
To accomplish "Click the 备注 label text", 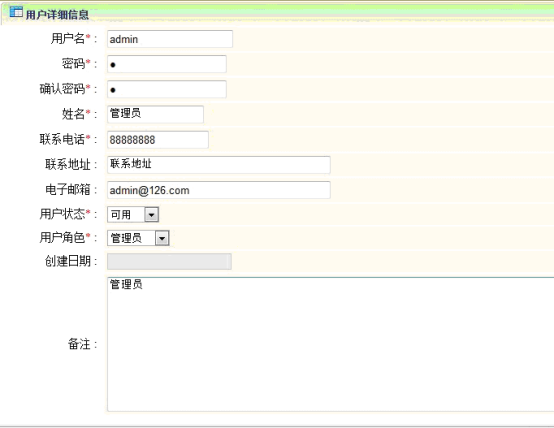I will click(79, 344).
